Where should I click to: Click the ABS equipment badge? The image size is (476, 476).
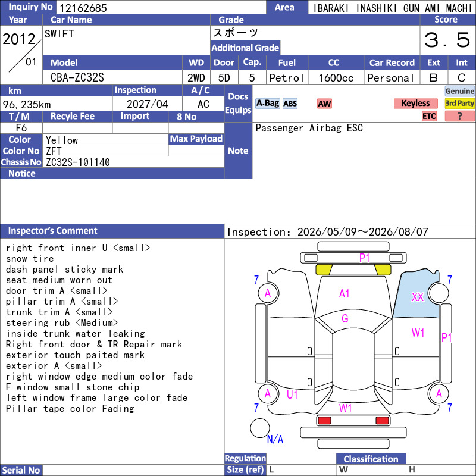pyautogui.click(x=290, y=104)
